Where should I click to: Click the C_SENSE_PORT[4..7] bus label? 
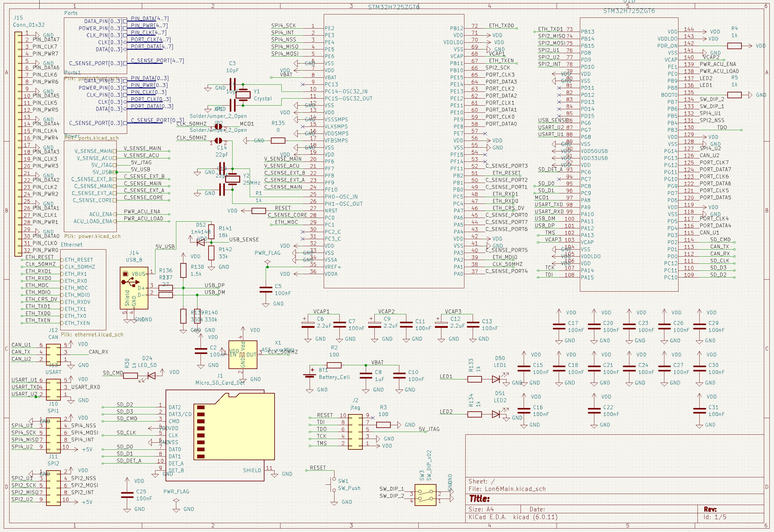point(157,60)
